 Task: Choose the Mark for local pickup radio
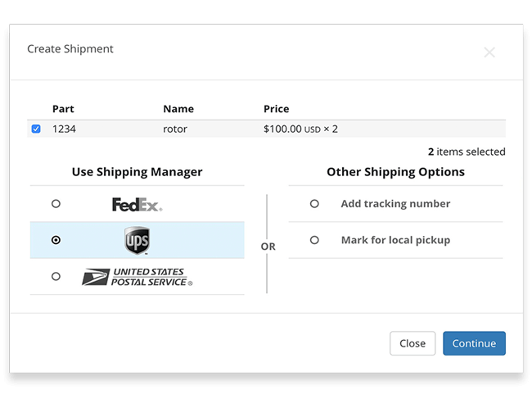[314, 241]
